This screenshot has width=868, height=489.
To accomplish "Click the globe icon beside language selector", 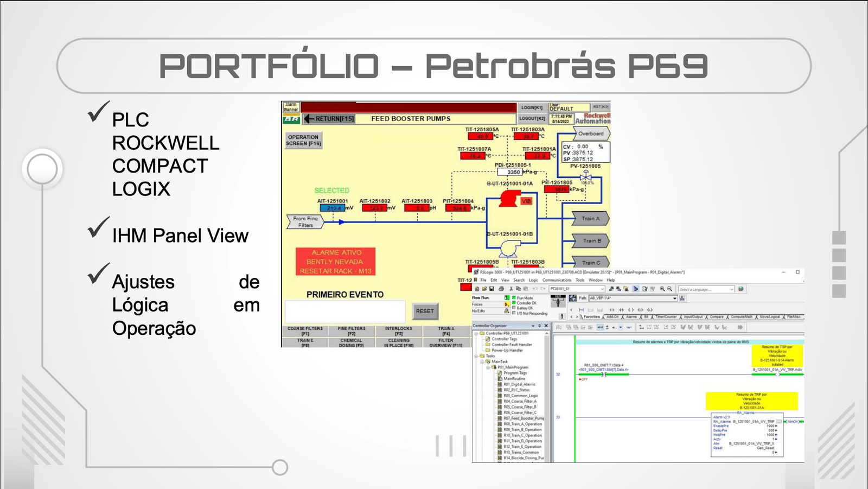I will (x=741, y=289).
